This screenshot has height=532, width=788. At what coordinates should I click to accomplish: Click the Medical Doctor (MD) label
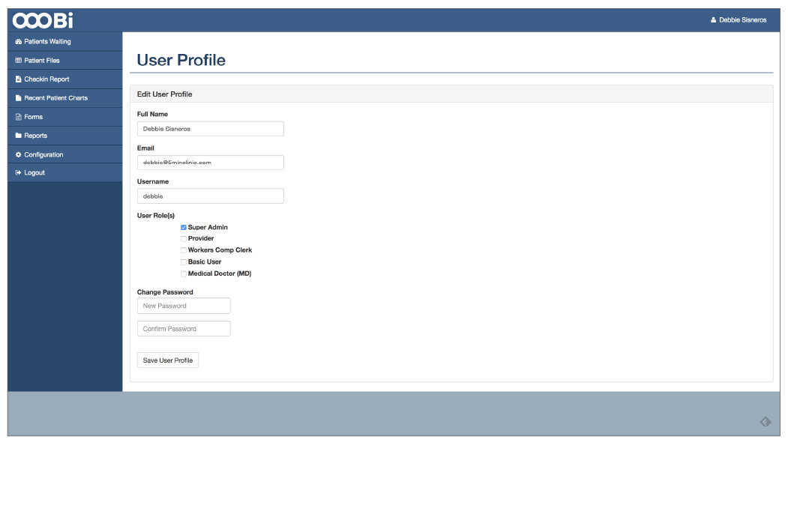click(220, 273)
